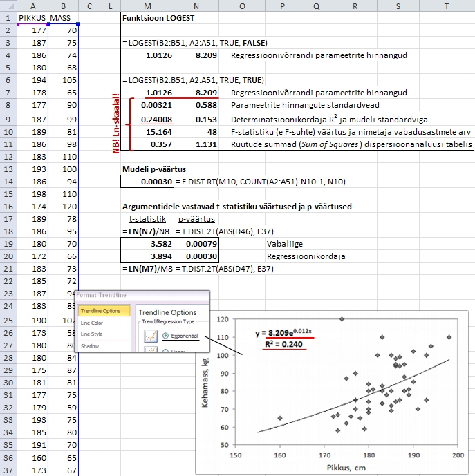
Task: Select column Q header
Action: (x=316, y=6)
